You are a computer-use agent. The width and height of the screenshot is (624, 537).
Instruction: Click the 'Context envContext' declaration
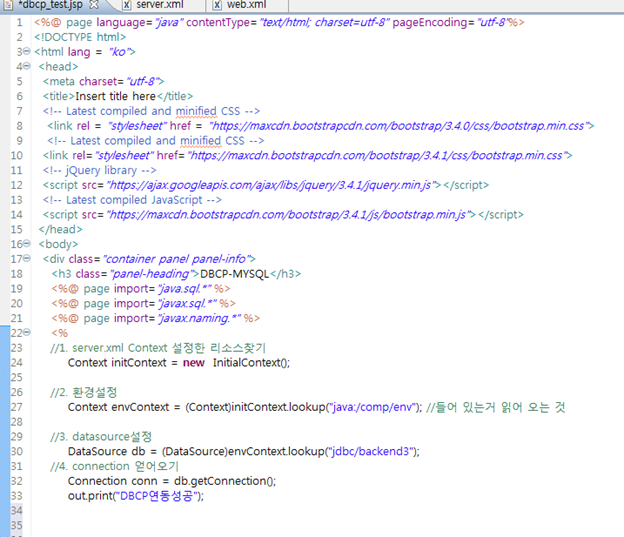119,407
